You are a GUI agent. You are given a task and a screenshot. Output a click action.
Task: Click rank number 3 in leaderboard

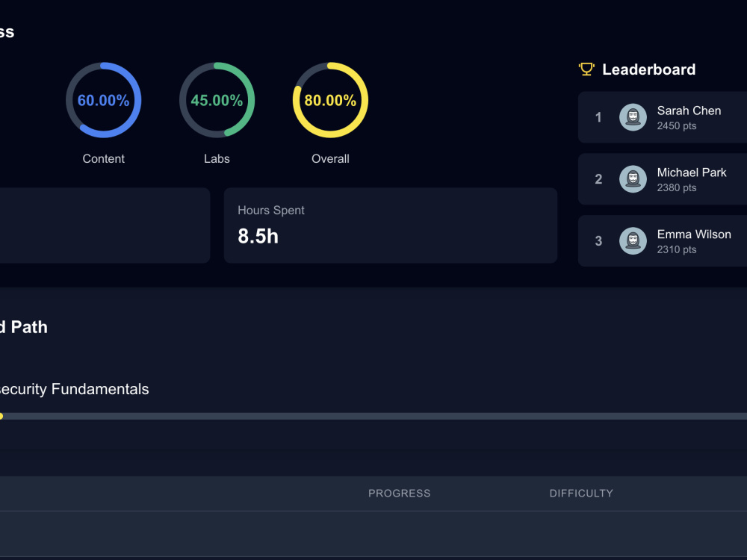pyautogui.click(x=598, y=241)
